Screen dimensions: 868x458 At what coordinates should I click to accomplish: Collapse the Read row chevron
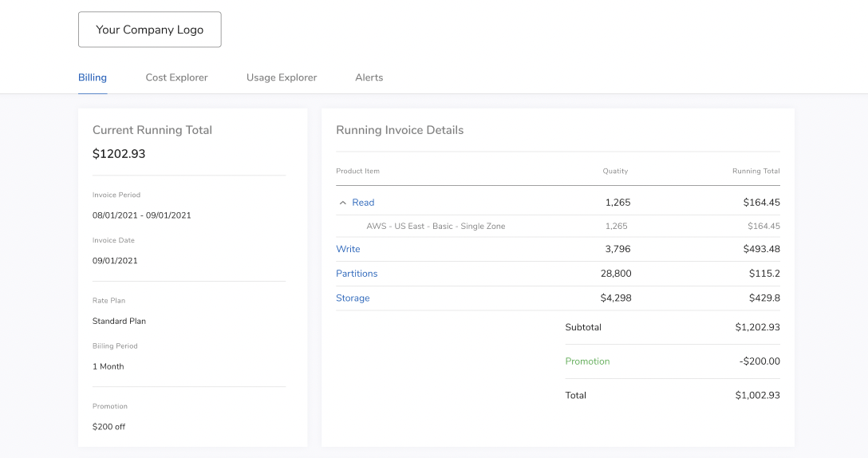click(x=343, y=203)
